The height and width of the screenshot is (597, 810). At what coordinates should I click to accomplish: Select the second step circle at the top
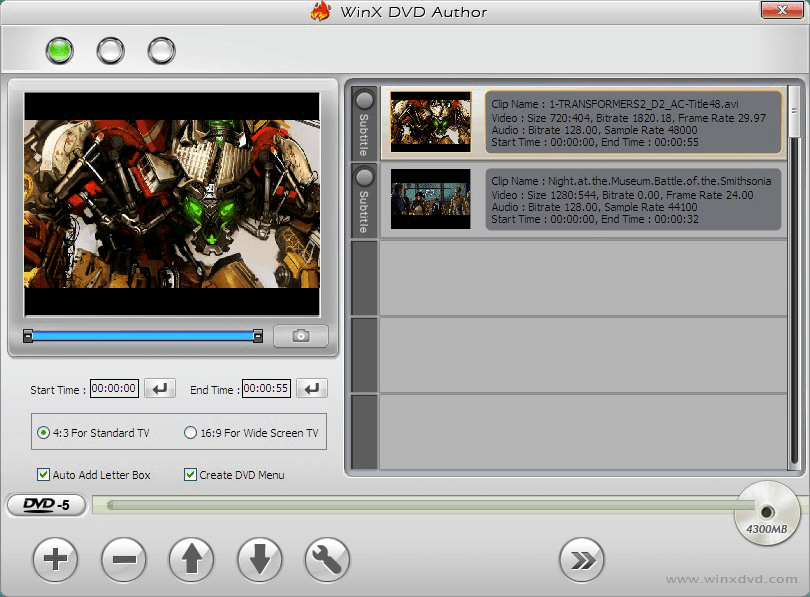(x=110, y=48)
